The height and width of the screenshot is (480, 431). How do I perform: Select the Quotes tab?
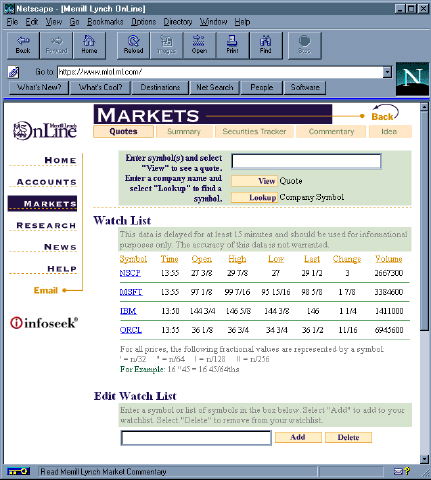(123, 131)
